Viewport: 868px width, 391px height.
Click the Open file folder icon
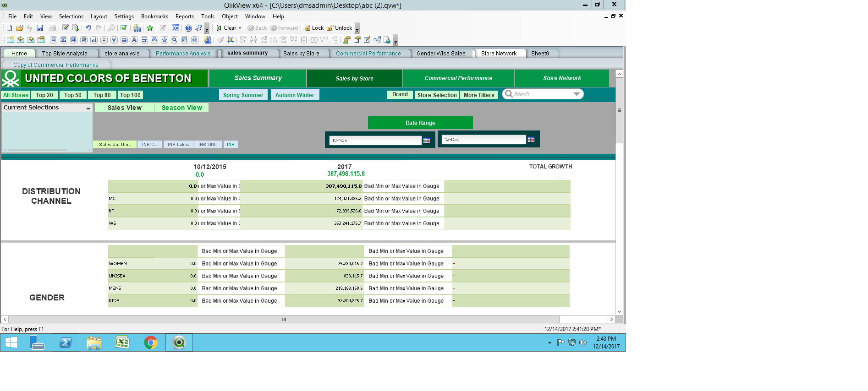tap(20, 28)
